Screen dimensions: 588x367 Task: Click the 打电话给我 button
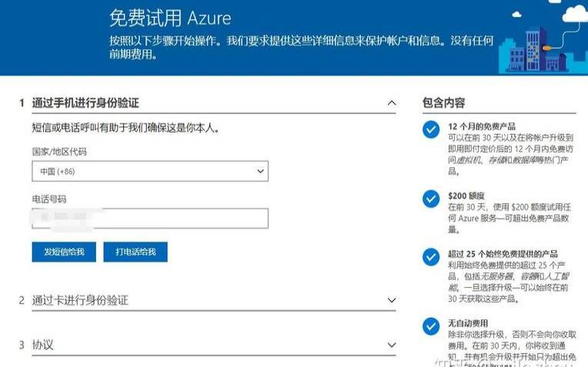[x=135, y=252]
